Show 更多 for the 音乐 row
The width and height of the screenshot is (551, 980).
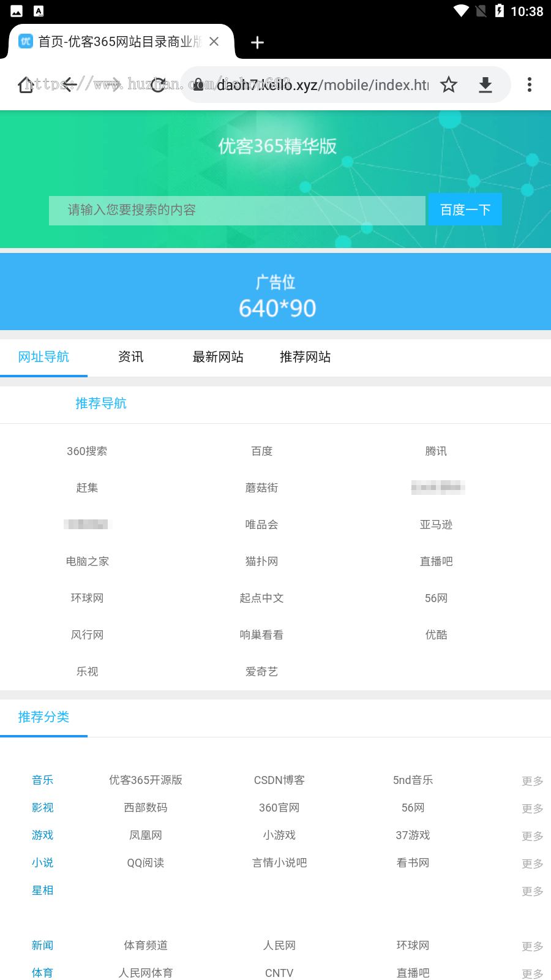coord(533,781)
